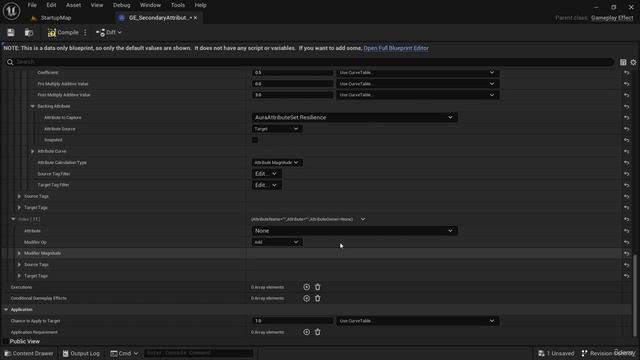Reset Attribute Calculation Type to default
This screenshot has width=640, height=360.
[x=627, y=162]
